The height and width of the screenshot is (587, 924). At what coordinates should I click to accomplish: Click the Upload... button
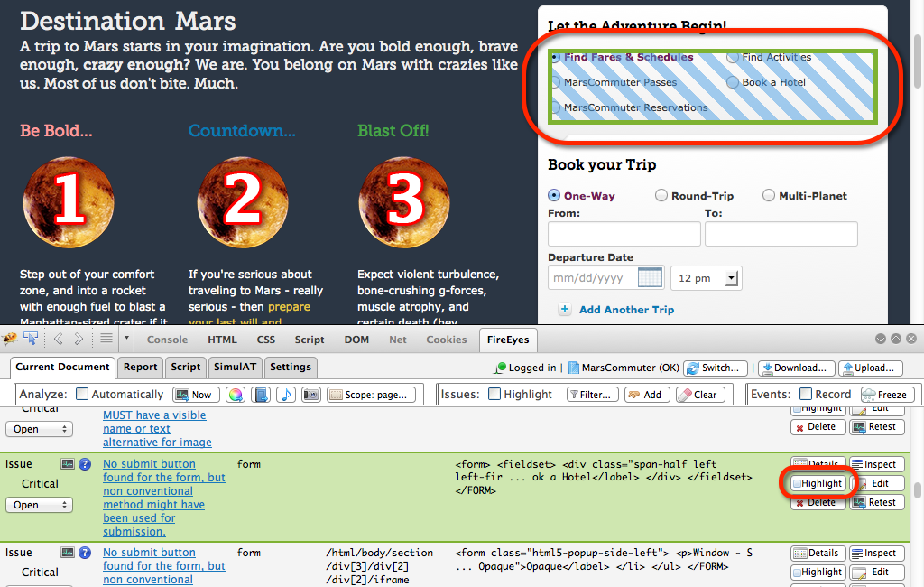[x=871, y=368]
